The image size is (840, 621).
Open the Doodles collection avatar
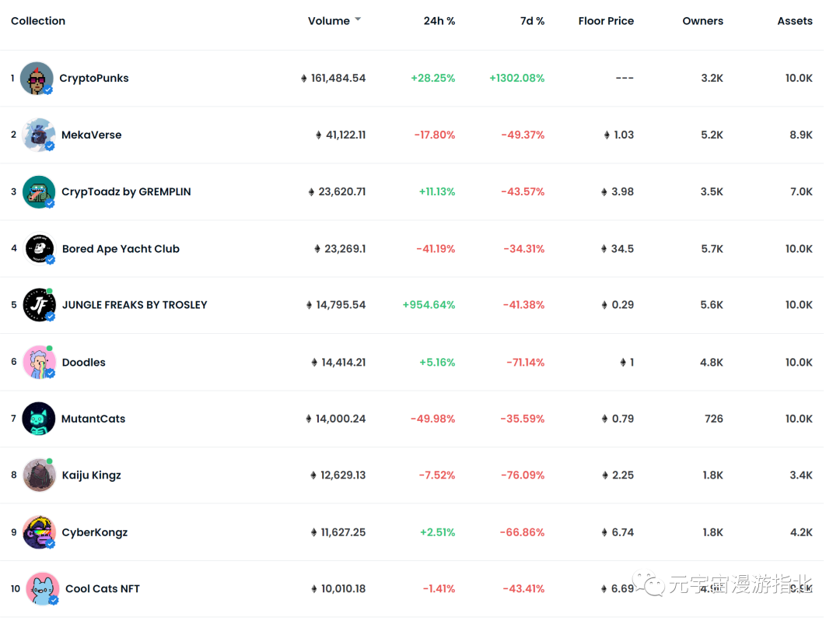coord(39,362)
